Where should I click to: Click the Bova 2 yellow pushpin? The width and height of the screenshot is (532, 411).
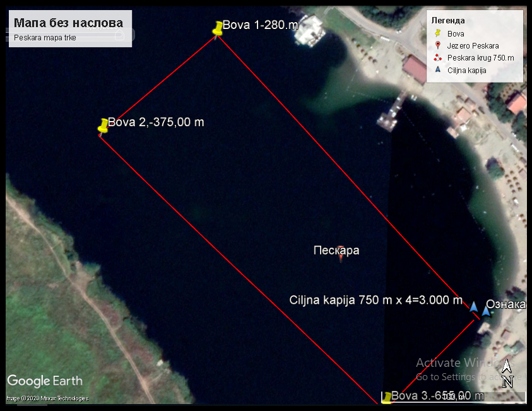coord(103,125)
